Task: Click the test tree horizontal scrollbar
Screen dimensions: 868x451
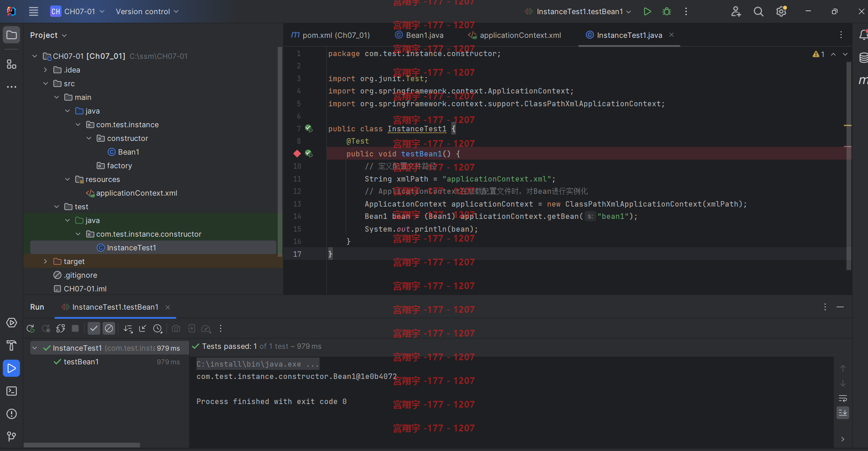Action: click(x=82, y=445)
